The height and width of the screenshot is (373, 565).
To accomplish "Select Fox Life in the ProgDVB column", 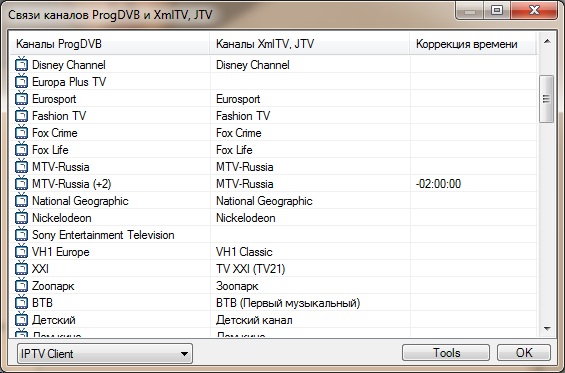I will pyautogui.click(x=50, y=150).
